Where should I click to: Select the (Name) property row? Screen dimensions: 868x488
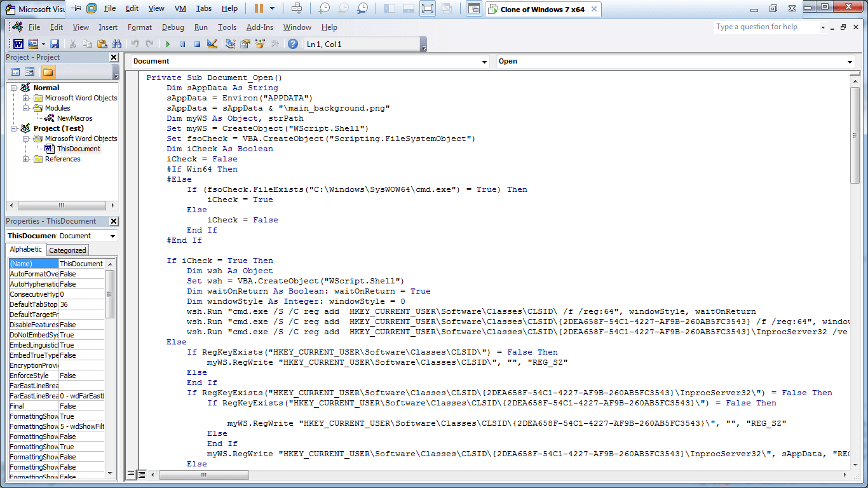pos(56,264)
